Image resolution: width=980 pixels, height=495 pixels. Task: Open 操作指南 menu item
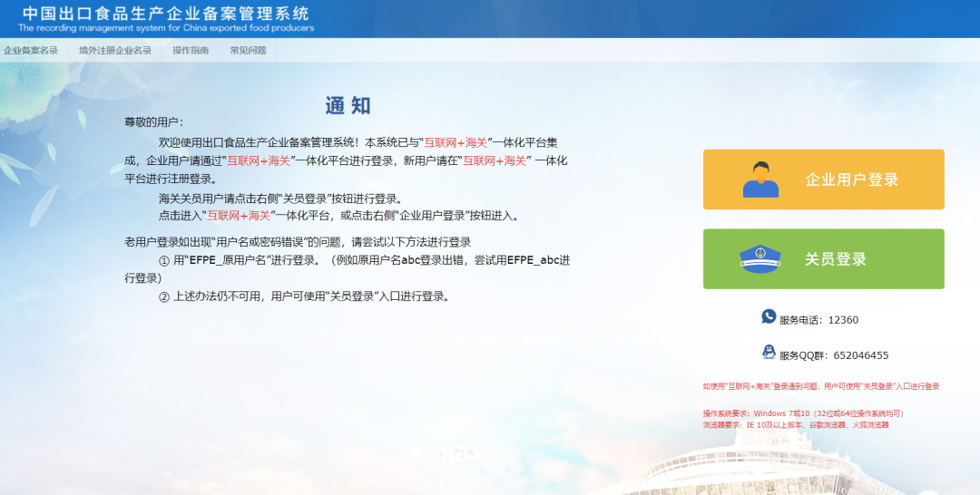point(191,51)
